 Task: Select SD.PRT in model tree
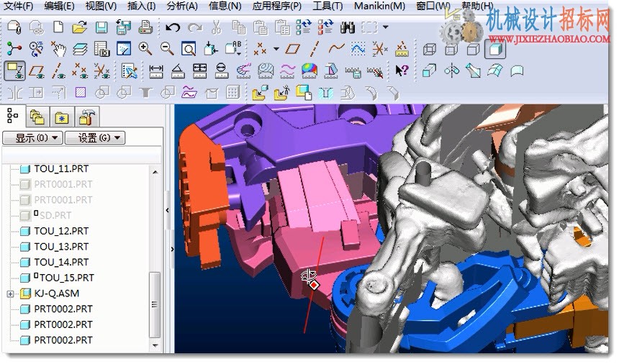(55, 215)
